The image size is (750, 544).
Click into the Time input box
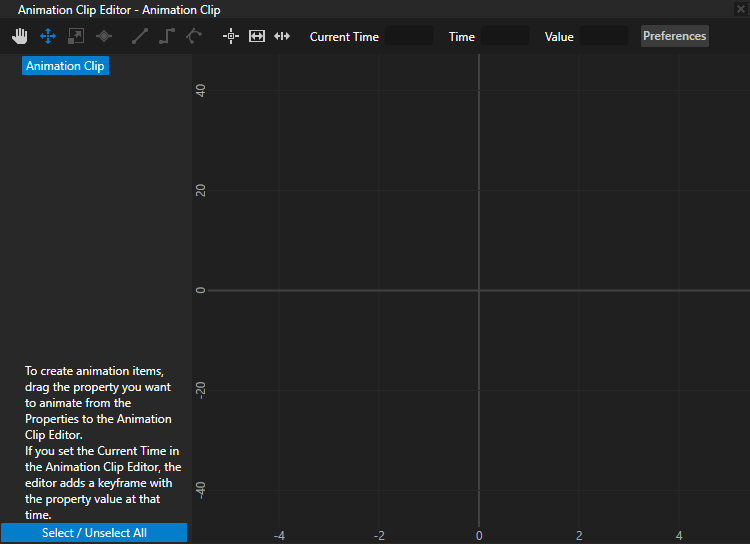point(504,36)
